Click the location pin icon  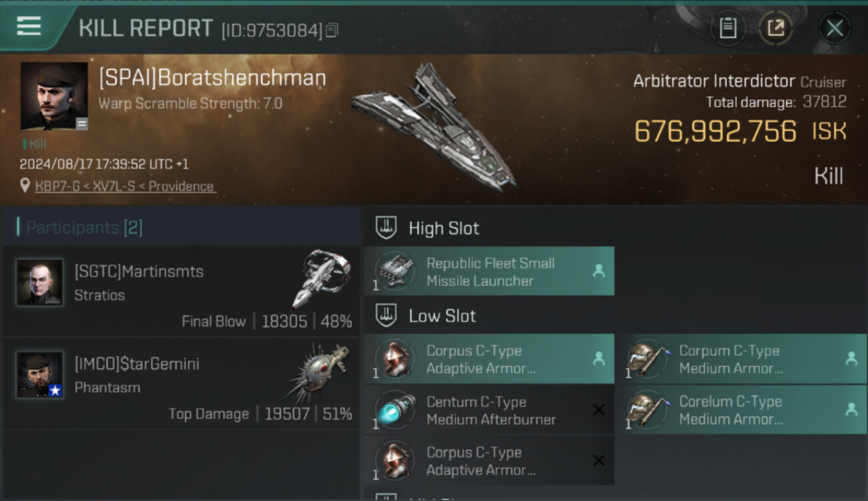point(25,186)
